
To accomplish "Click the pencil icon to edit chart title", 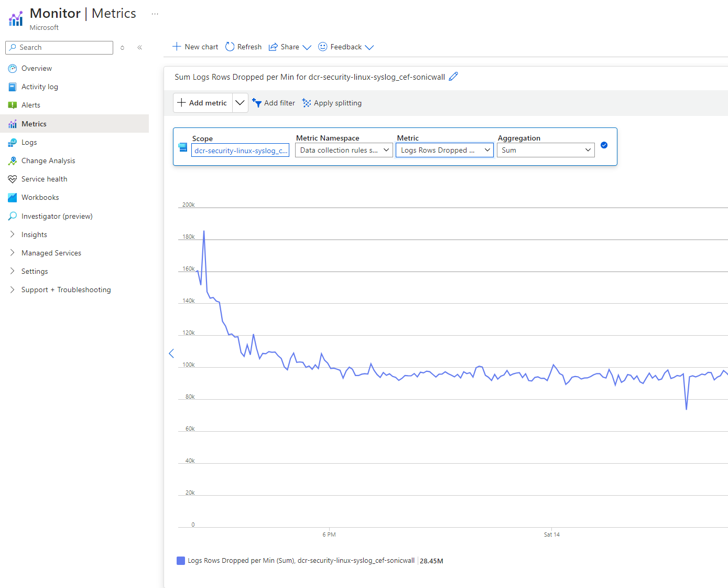I will [453, 77].
